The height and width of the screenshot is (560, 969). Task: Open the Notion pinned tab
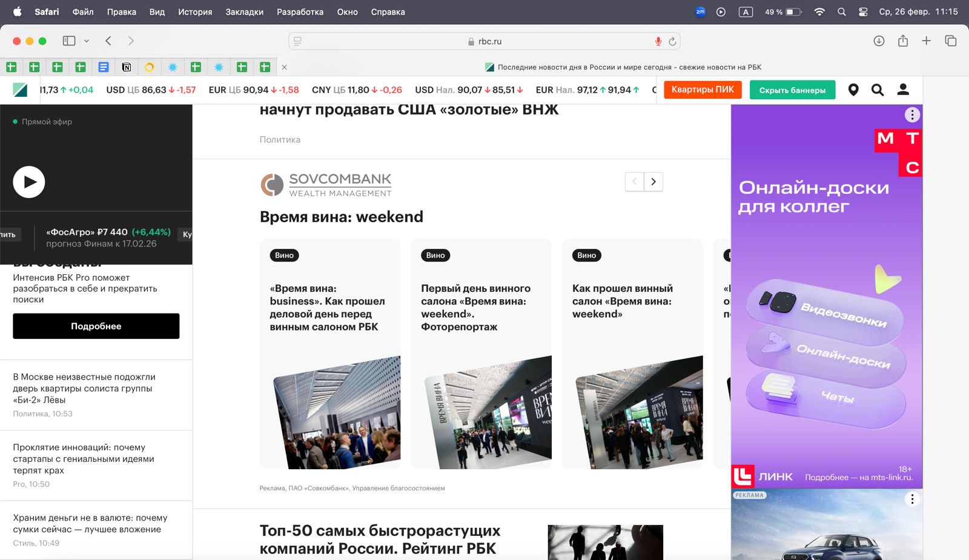pos(127,67)
